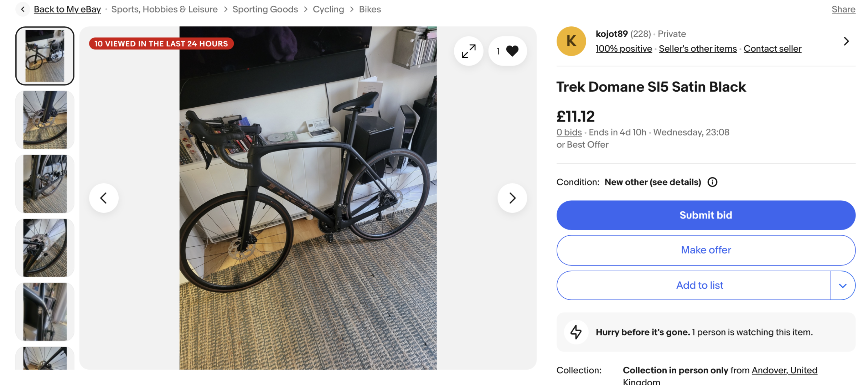Open the Sporting Goods breadcrumb

265,9
